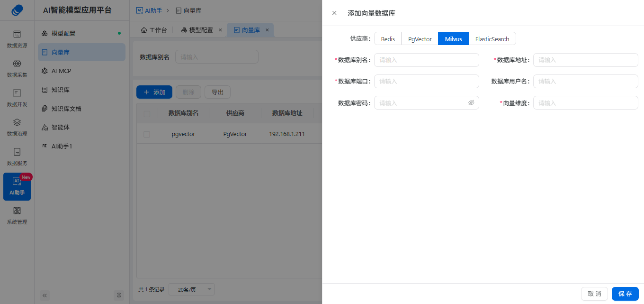Click 供应商 column header
Image resolution: width=644 pixels, height=304 pixels.
[235, 113]
